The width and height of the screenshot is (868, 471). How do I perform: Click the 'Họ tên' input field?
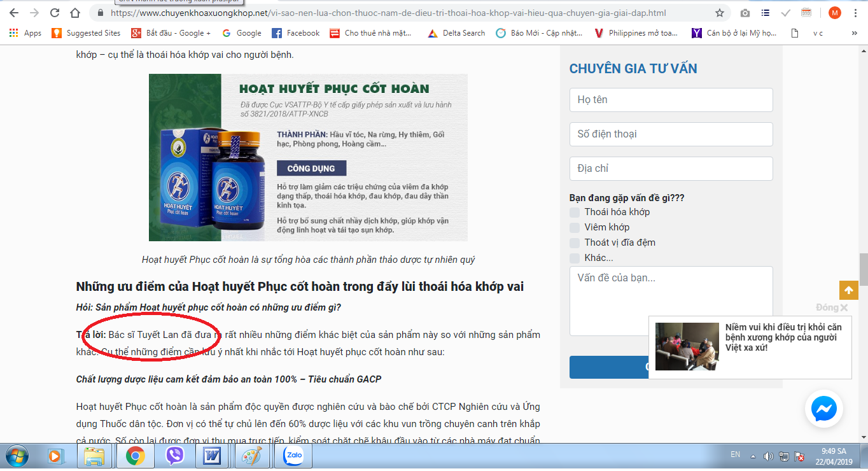tap(671, 100)
